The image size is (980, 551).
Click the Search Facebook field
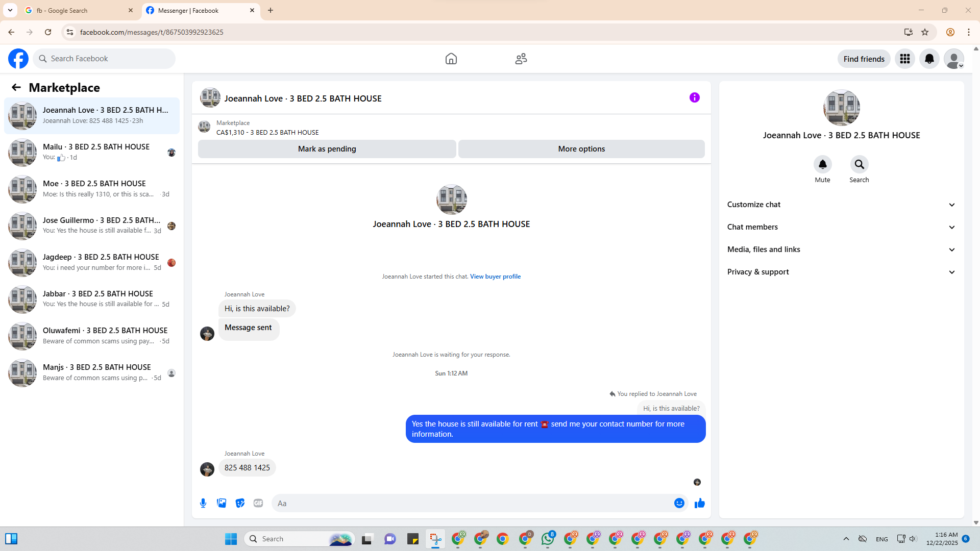(104, 59)
